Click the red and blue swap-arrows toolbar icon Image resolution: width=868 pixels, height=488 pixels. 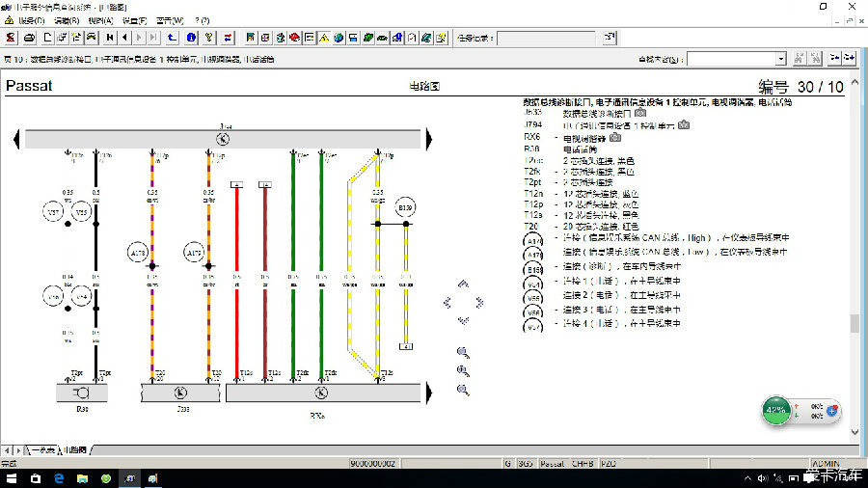[x=228, y=38]
